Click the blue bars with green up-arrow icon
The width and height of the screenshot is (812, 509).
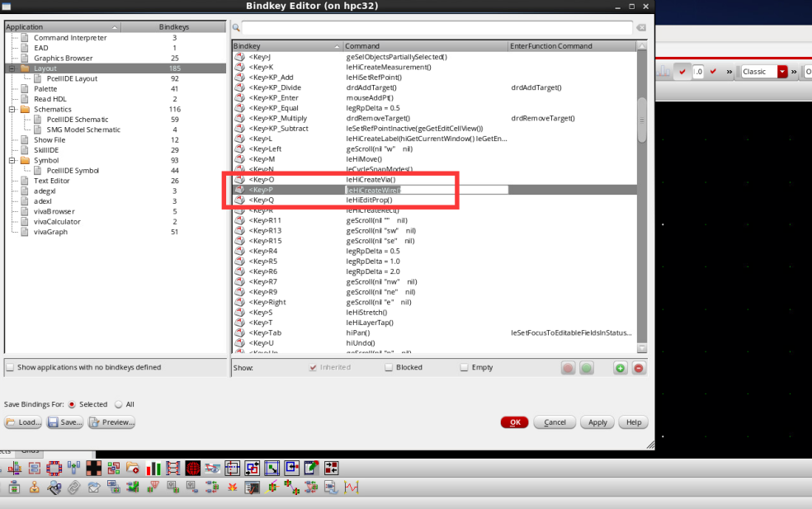coord(73,469)
